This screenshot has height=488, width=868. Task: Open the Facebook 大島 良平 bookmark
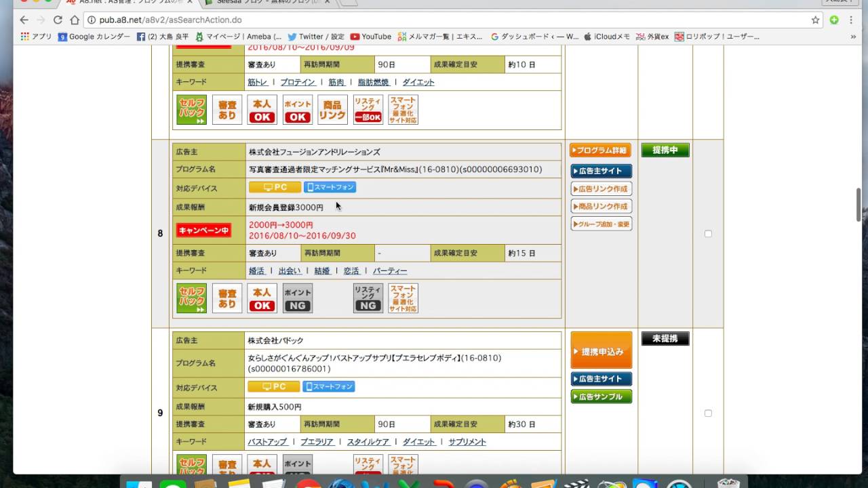click(x=163, y=37)
